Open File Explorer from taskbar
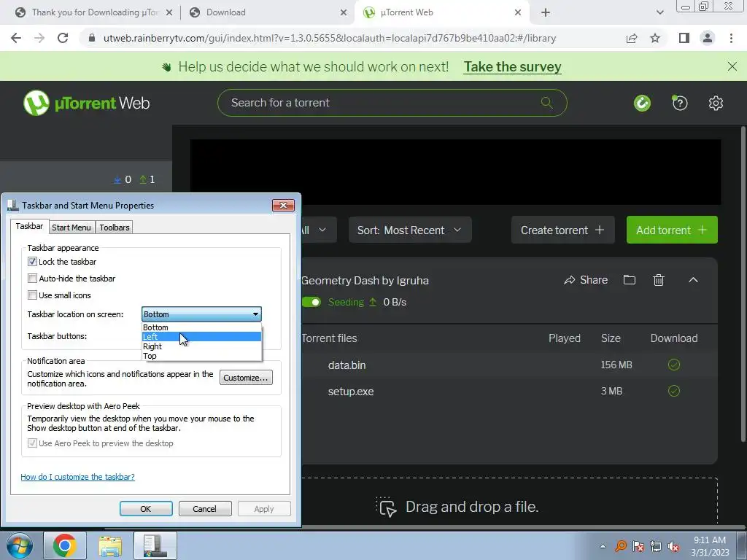 (x=110, y=545)
